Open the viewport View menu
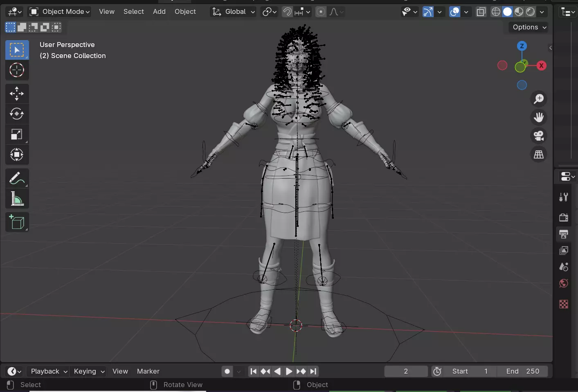578x392 pixels. tap(107, 11)
